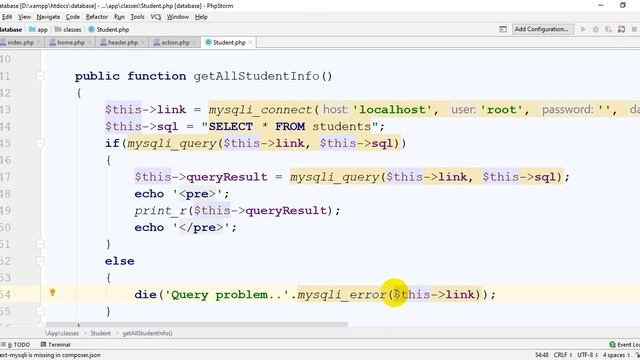This screenshot has height=360, width=640.
Task: Switch to the home.php tab
Action: (x=70, y=42)
